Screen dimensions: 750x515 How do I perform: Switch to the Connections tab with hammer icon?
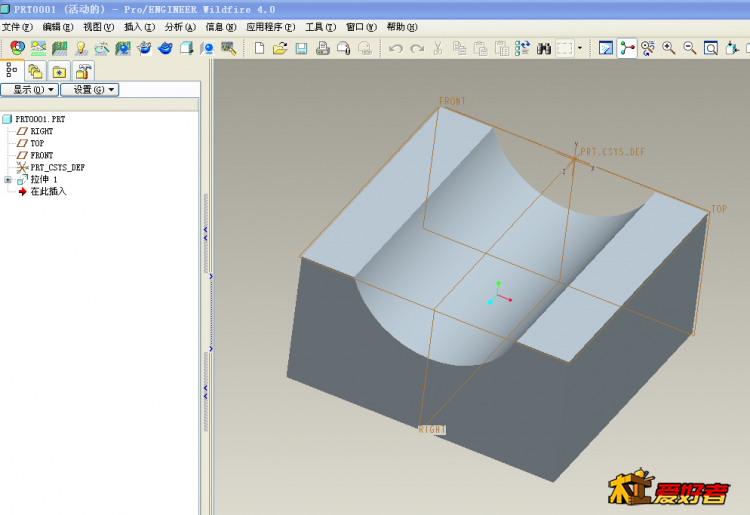(83, 71)
